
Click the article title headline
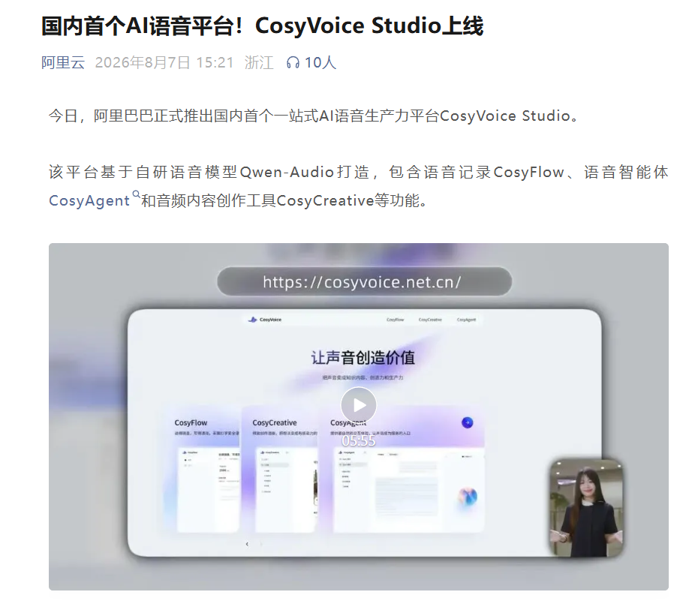262,26
